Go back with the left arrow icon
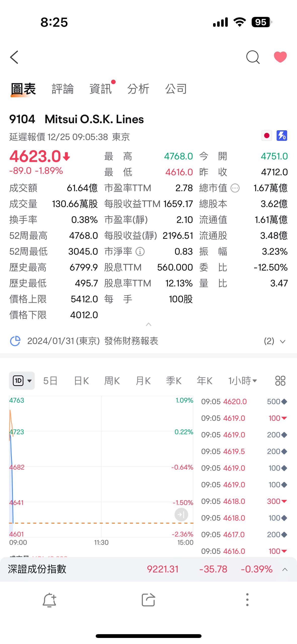Image resolution: width=297 pixels, height=644 pixels. point(14,57)
